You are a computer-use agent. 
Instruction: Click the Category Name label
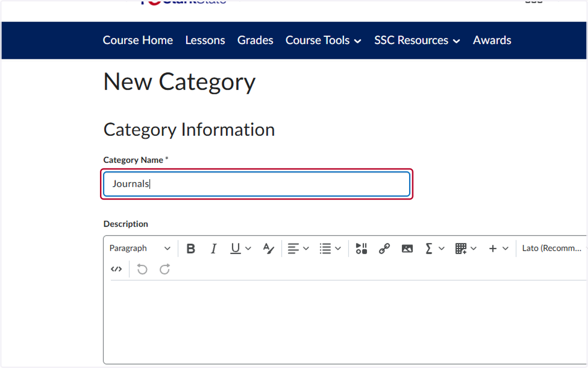click(x=136, y=160)
